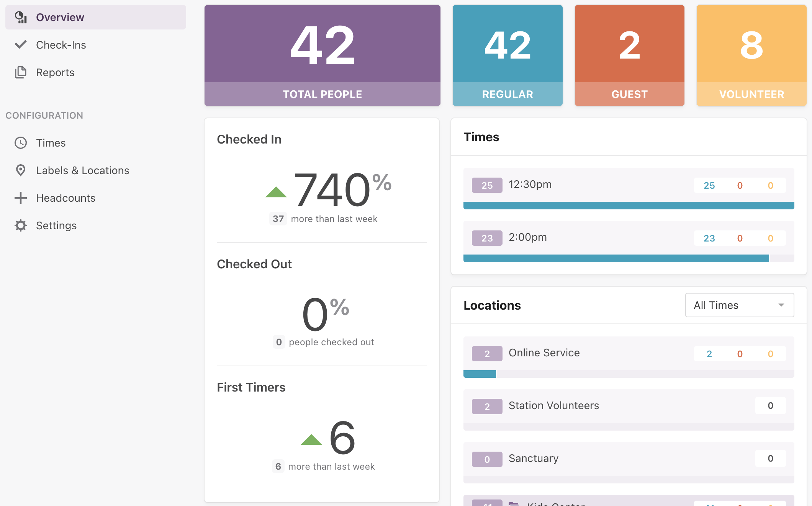
Task: Click the Check-Ins checkmark icon
Action: coord(21,45)
